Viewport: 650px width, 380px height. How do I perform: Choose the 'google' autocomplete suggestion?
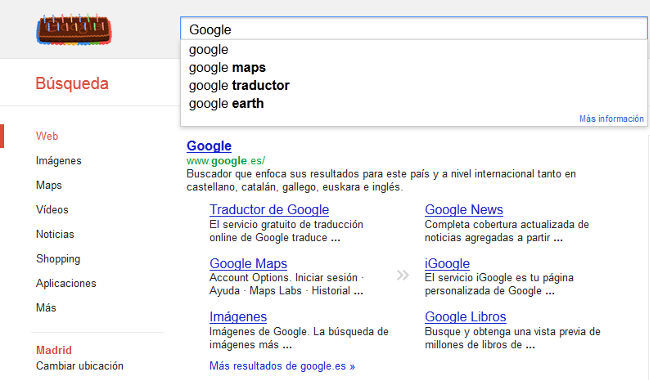pyautogui.click(x=413, y=49)
